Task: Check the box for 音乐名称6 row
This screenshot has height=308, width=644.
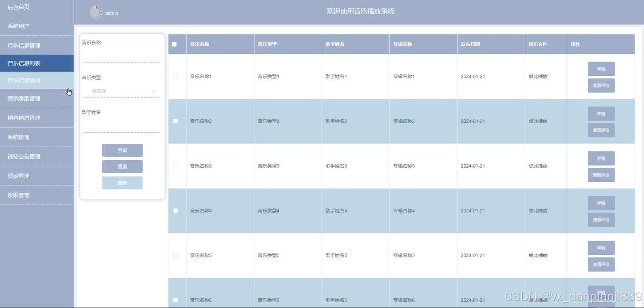Action: click(x=175, y=300)
